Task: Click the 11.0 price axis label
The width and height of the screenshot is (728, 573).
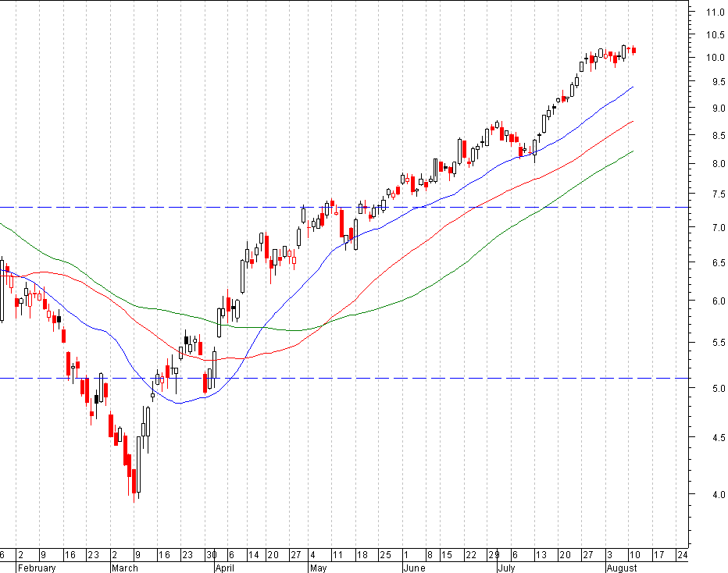Action: (715, 12)
